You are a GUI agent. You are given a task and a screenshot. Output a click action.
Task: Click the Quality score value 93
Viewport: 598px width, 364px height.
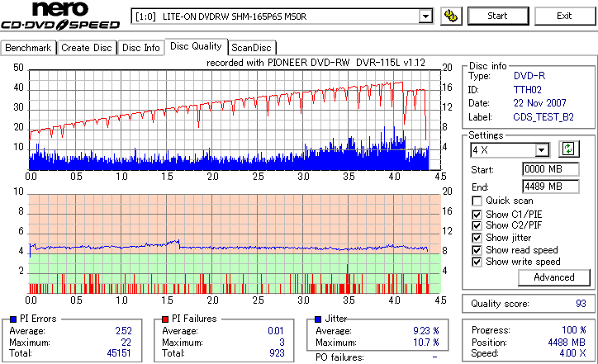coord(581,304)
